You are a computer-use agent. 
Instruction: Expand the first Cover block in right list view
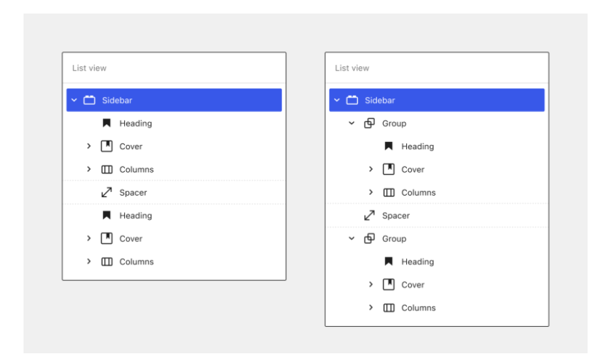pyautogui.click(x=371, y=170)
